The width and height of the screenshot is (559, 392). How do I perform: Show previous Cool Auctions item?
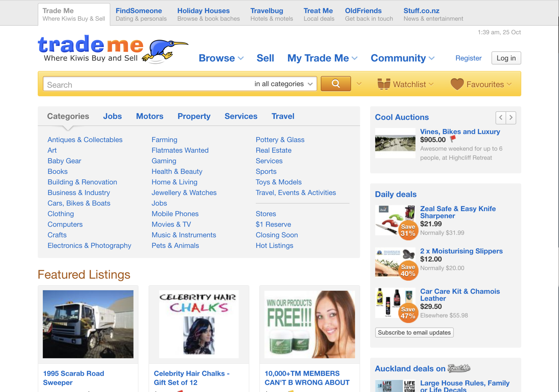[x=501, y=118]
